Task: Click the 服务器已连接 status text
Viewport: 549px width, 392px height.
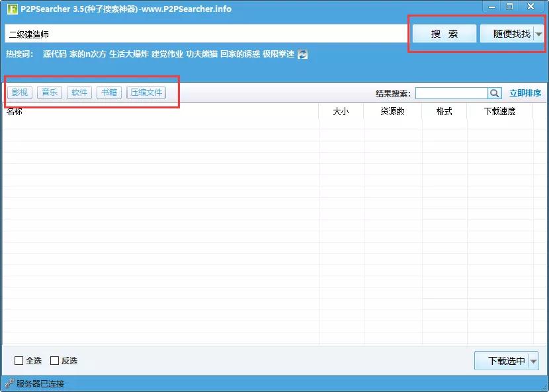Action: click(x=40, y=383)
